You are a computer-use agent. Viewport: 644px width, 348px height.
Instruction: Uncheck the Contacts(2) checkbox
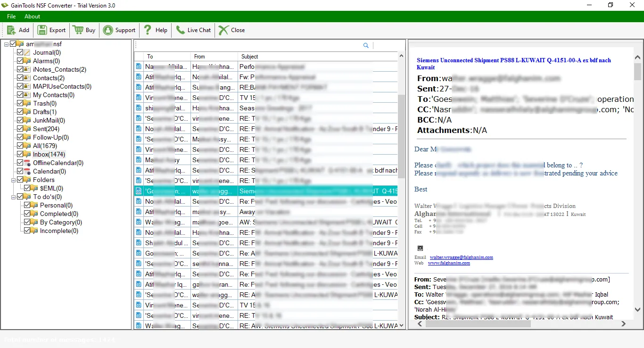click(20, 78)
